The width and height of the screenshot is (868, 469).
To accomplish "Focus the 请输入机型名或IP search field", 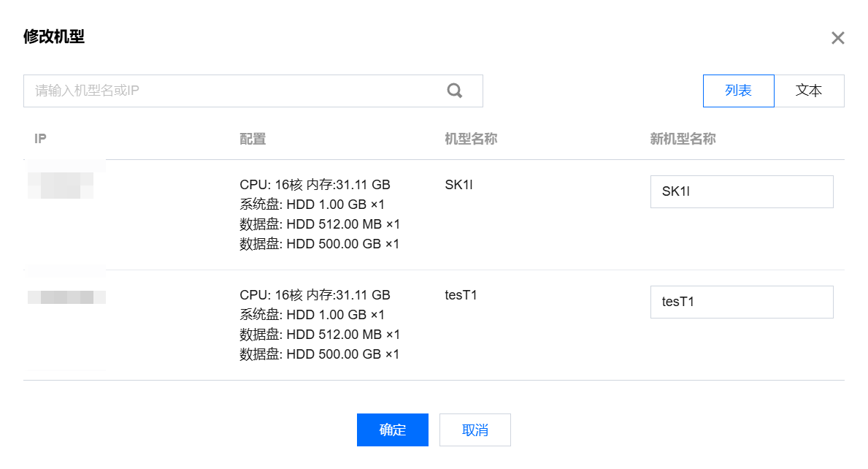I will pyautogui.click(x=234, y=91).
